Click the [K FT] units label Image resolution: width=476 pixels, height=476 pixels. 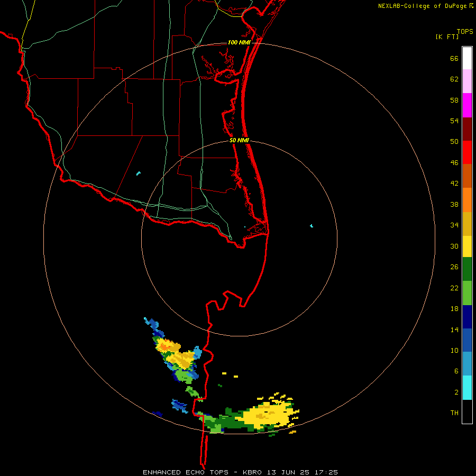[447, 36]
